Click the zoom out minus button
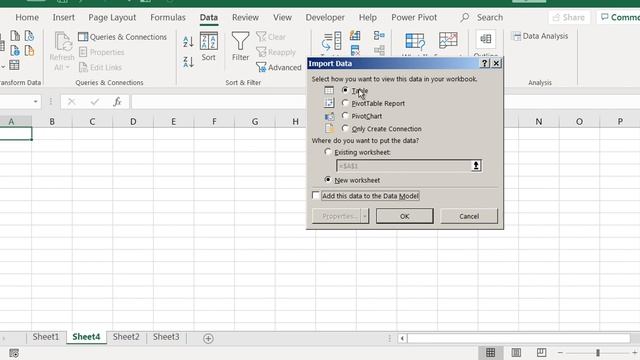The width and height of the screenshot is (640, 360). (x=560, y=353)
